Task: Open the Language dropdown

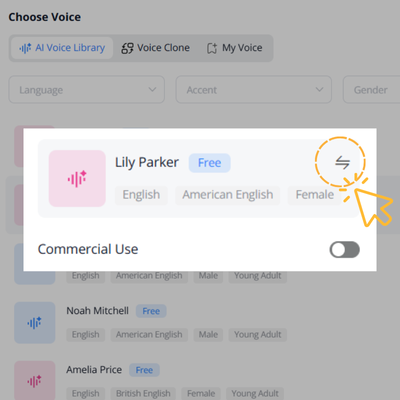Action: (87, 90)
